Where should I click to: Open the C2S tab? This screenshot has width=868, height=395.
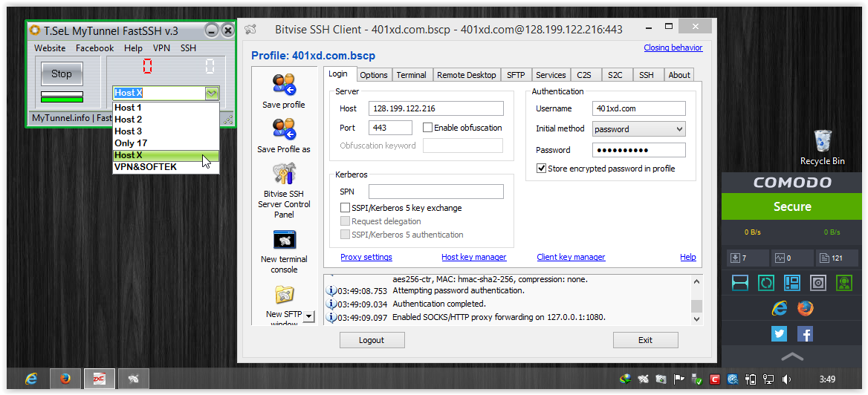[584, 75]
